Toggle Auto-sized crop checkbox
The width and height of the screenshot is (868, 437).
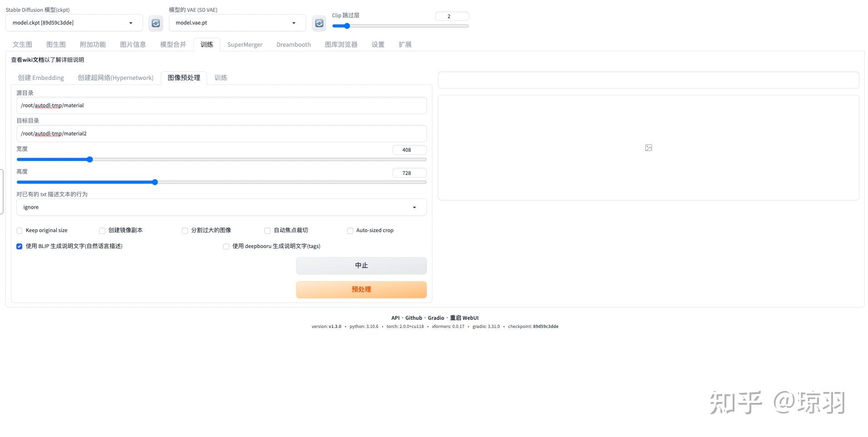point(350,231)
